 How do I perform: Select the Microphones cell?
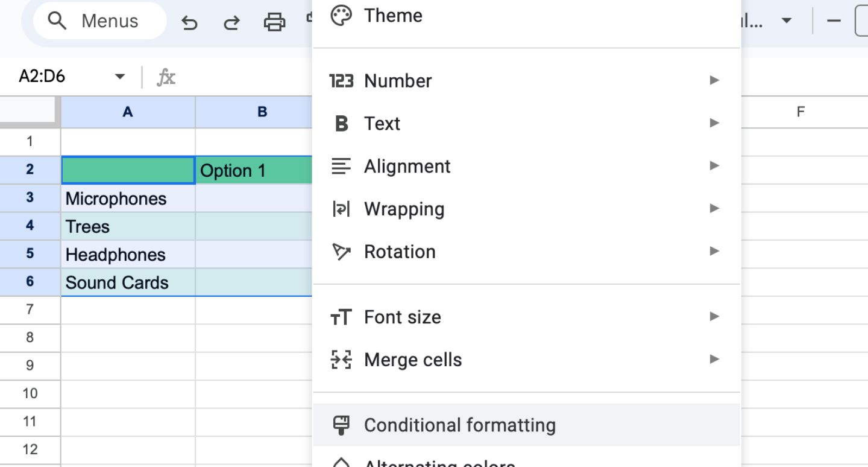(128, 199)
